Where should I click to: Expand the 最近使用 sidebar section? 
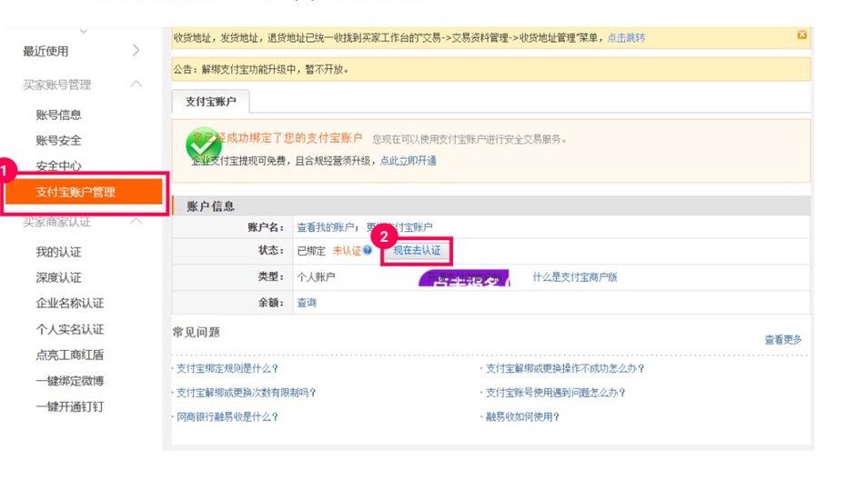(x=136, y=51)
